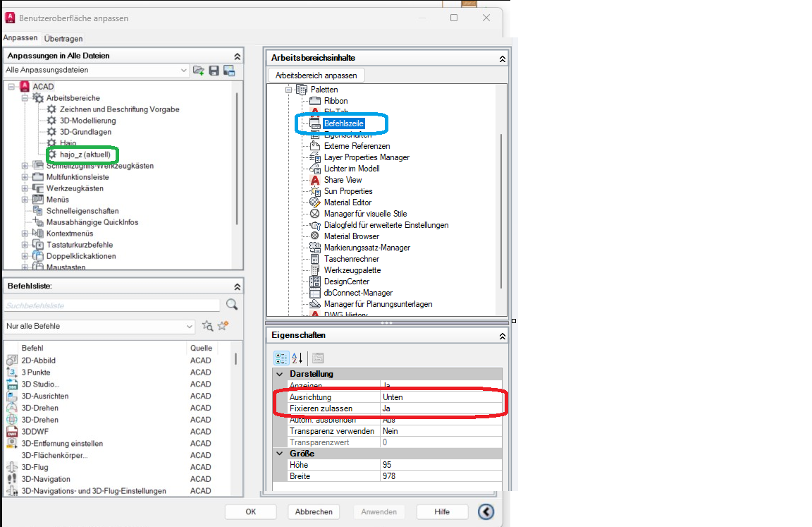812x527 pixels.
Task: Select Zeichnen und Beschriftung Vorgabe workspace
Action: [120, 109]
